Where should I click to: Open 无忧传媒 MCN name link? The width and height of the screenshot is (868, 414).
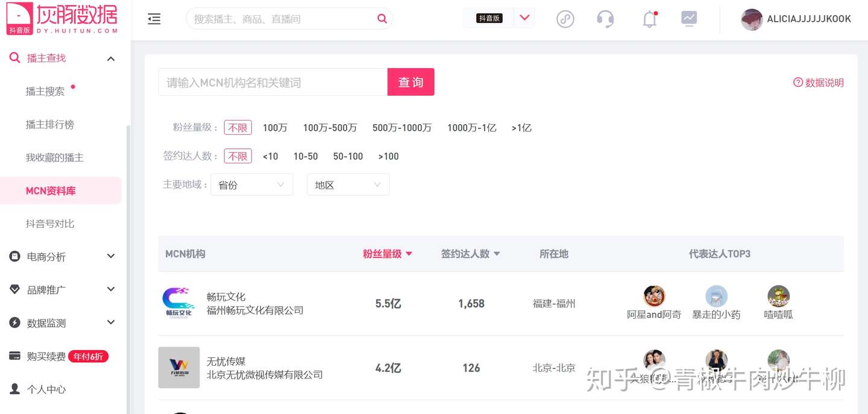pos(226,362)
